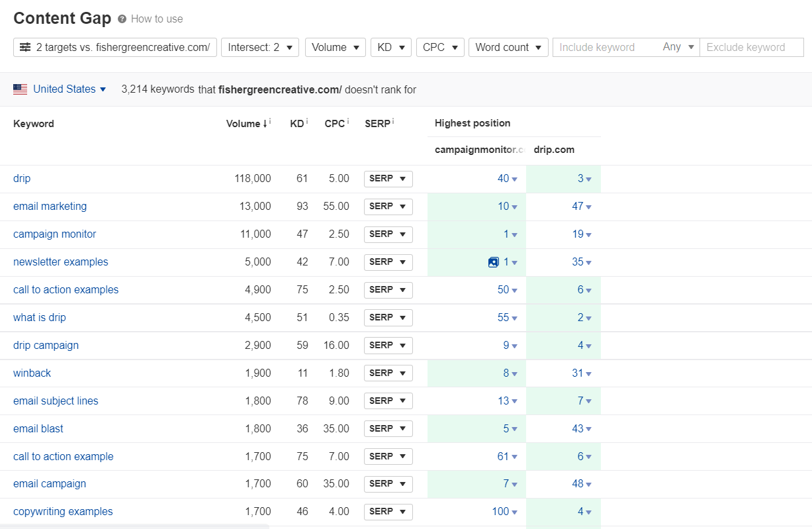This screenshot has height=529, width=812.
Task: Open campaignmonitor position 40 for drip
Action: (x=507, y=179)
